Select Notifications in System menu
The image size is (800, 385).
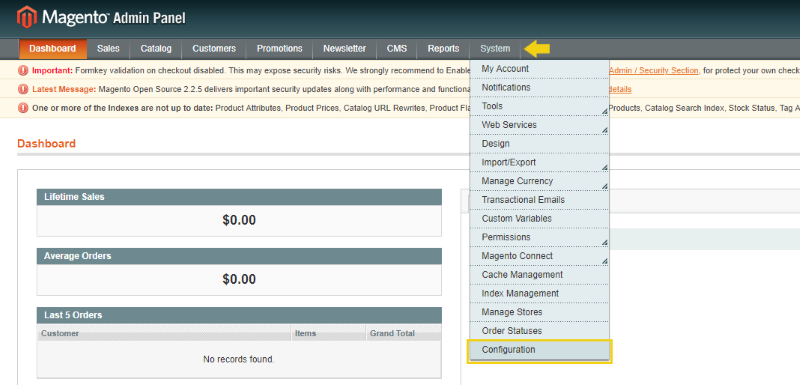(539, 88)
